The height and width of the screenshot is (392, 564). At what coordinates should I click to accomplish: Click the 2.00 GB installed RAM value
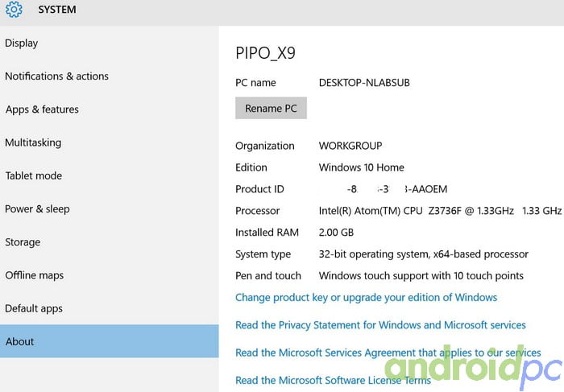coord(336,233)
